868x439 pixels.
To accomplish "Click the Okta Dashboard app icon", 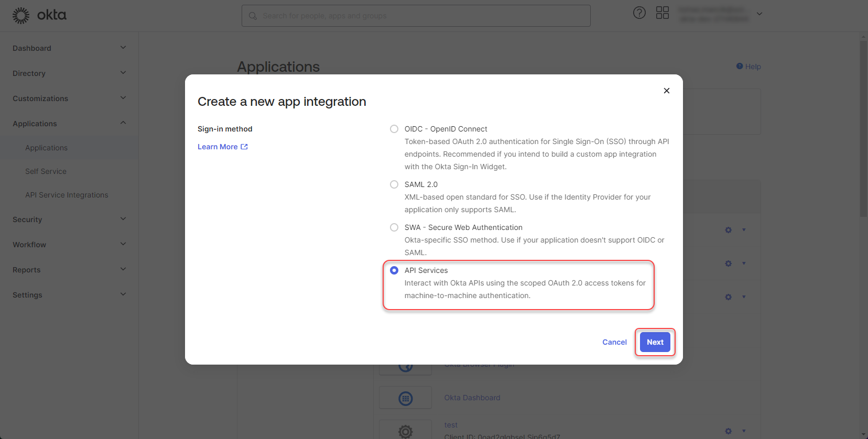I will (x=406, y=398).
